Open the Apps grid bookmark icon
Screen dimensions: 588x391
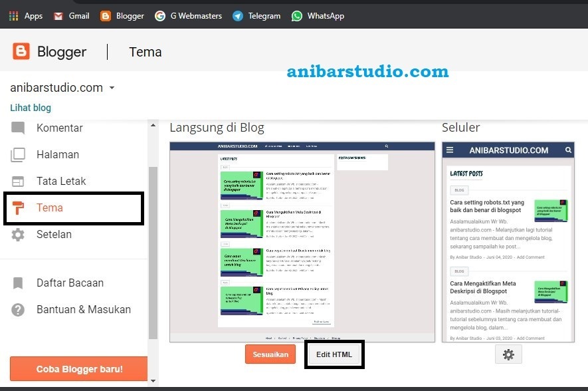[13, 16]
